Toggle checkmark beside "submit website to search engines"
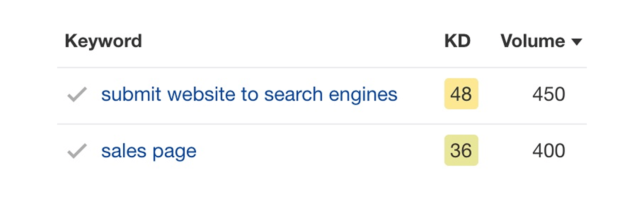The height and width of the screenshot is (198, 644). point(77,94)
